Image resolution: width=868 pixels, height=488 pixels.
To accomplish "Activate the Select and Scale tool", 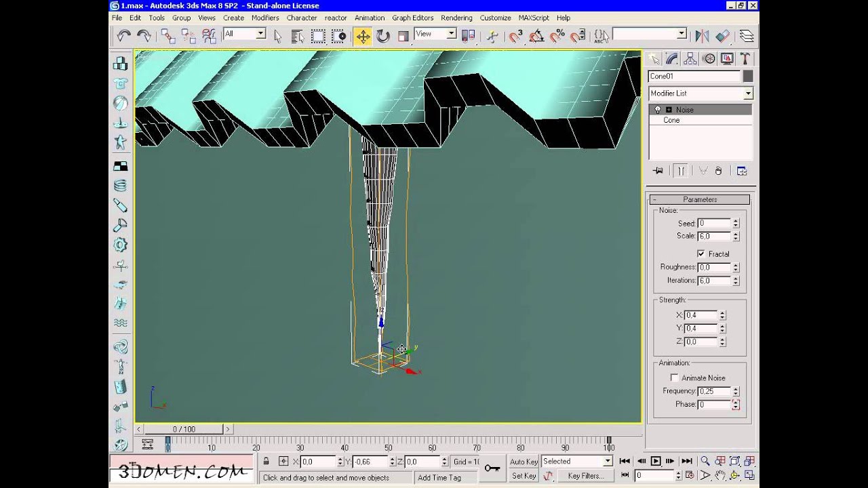I will pos(403,36).
